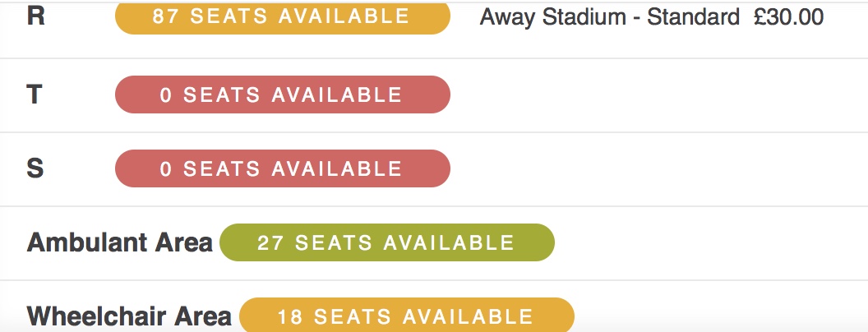Select the Wheelchair Area label

[129, 316]
